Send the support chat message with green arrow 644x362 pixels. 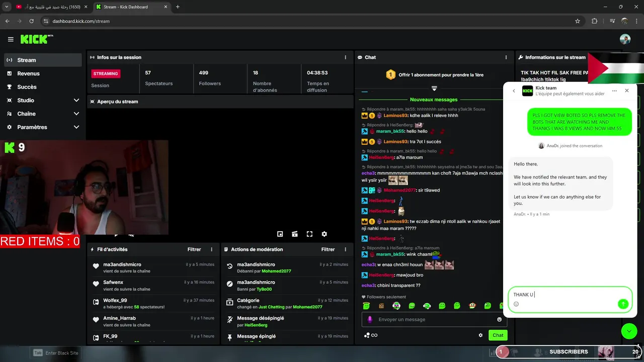point(623,304)
